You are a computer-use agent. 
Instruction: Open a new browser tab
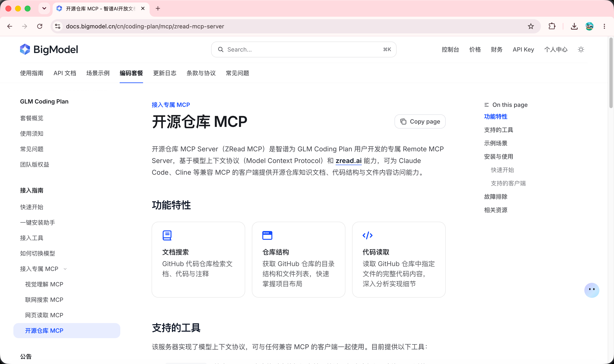tap(158, 9)
